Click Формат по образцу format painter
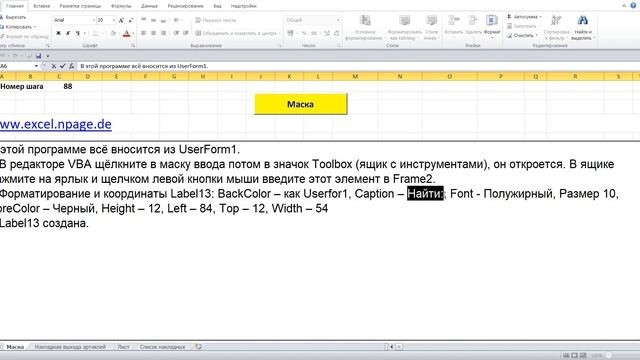This screenshot has width=640, height=360. click(x=24, y=36)
